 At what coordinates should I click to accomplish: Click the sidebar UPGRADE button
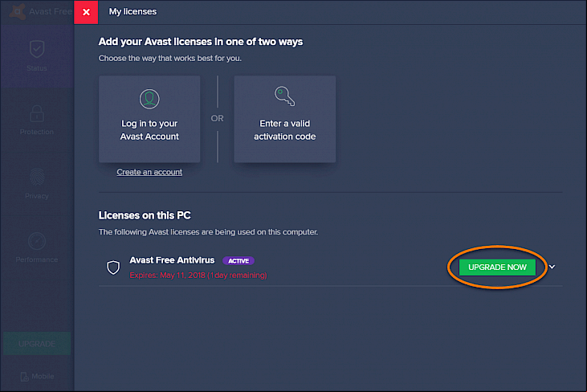[37, 344]
